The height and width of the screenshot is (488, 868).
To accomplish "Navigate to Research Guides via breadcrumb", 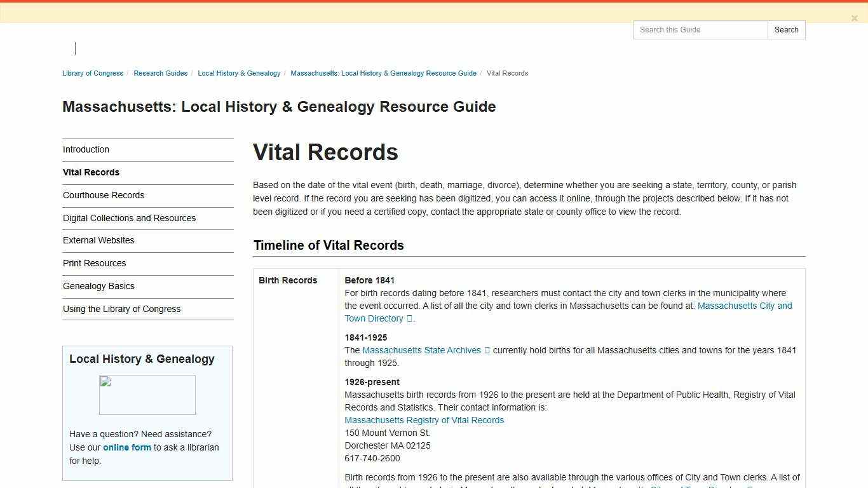I will tap(160, 73).
